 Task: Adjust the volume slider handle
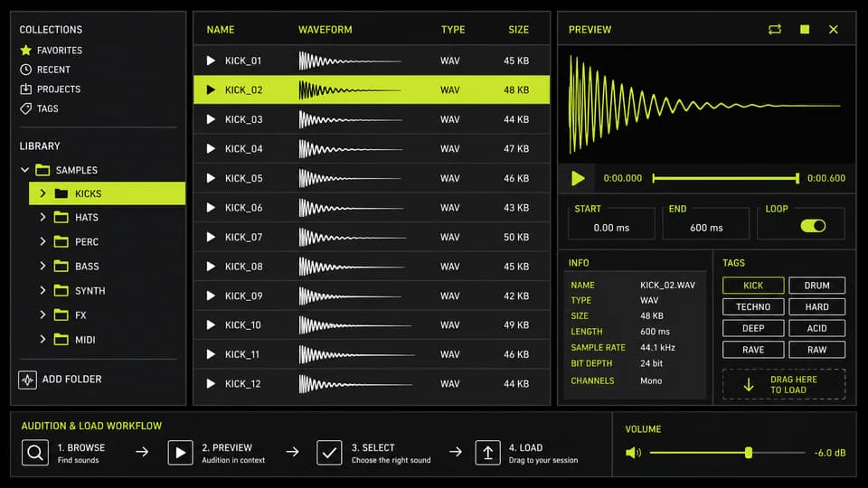[749, 453]
